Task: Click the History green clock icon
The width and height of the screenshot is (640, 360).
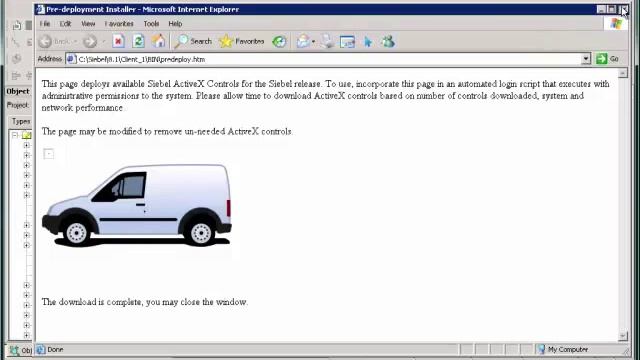Action: click(x=280, y=41)
